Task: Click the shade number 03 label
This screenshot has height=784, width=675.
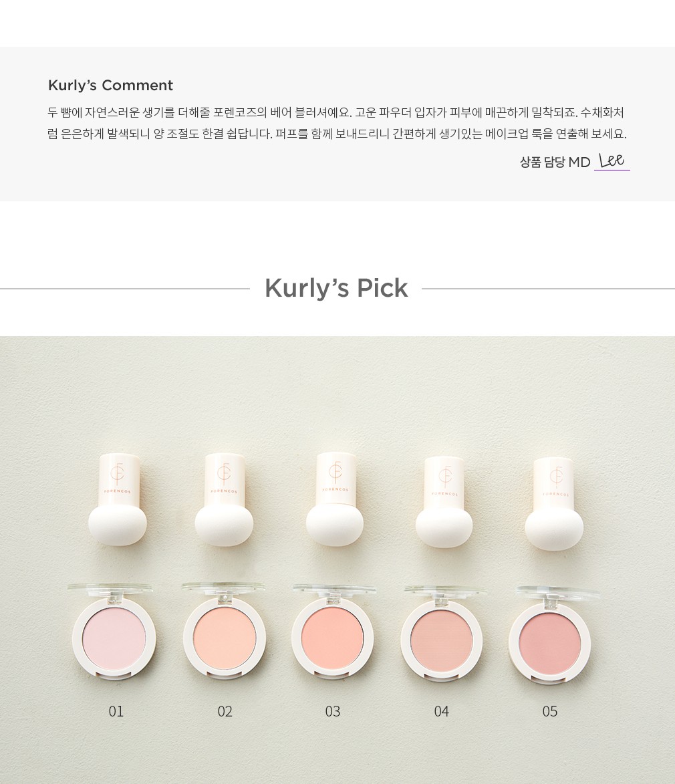Action: coord(333,711)
